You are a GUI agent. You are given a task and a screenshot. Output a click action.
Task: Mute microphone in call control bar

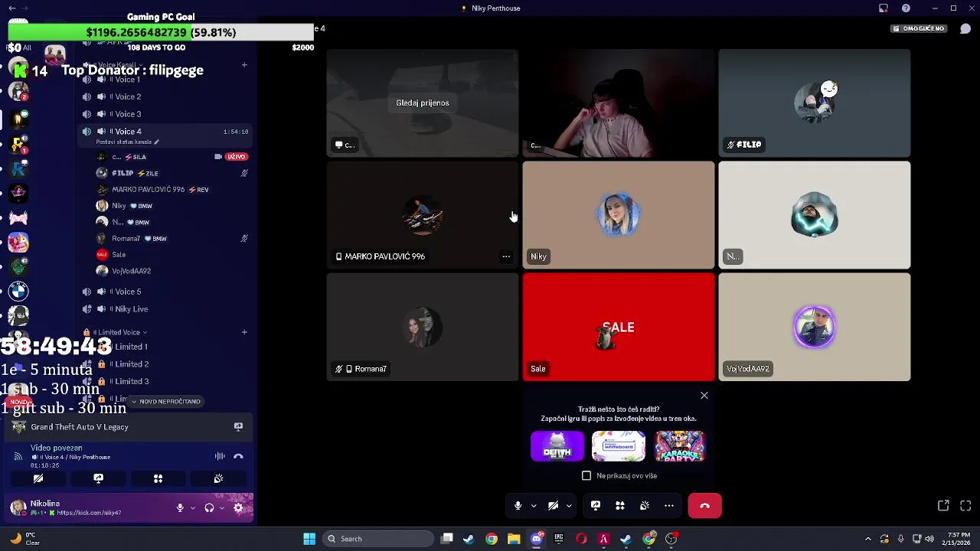pos(518,506)
